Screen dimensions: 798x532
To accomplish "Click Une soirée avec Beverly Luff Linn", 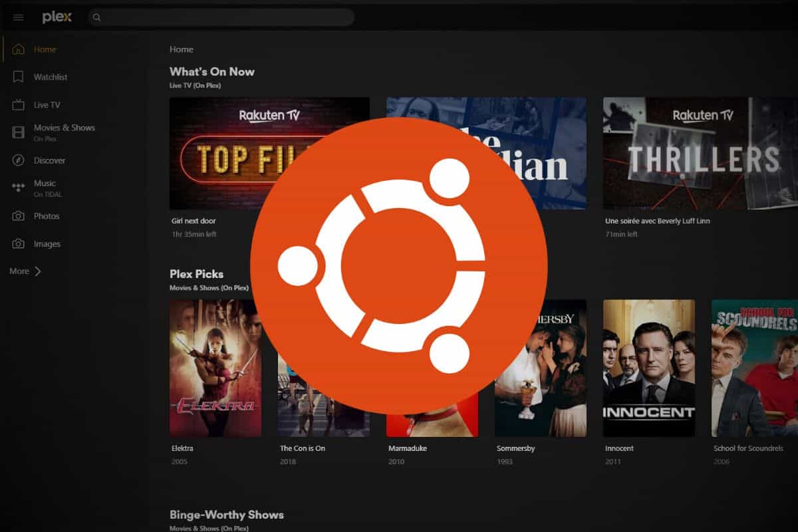I will 658,221.
